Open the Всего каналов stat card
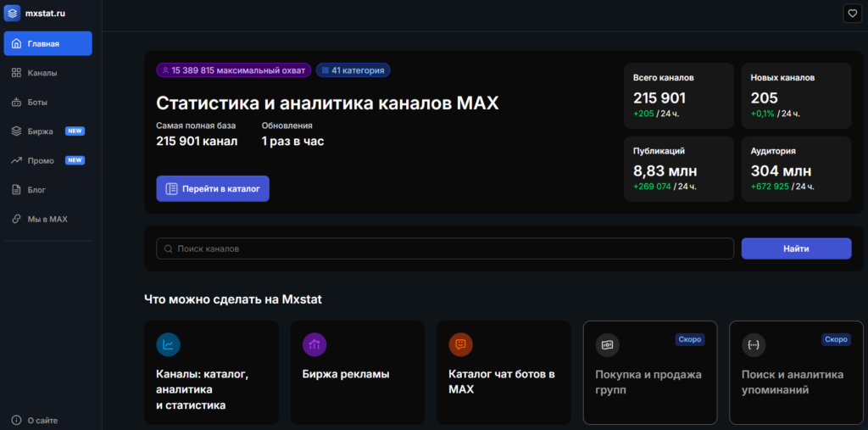 679,96
